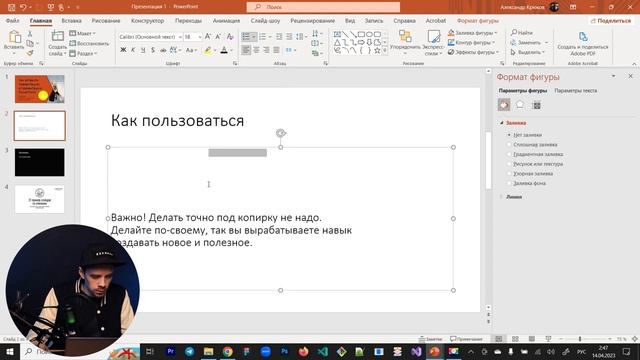Image resolution: width=640 pixels, height=360 pixels.
Task: Toggle underline formatting (Ч)
Action: click(143, 50)
